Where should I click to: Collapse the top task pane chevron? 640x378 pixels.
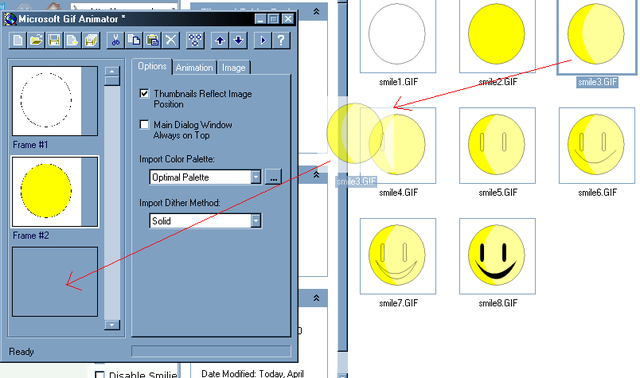(x=316, y=11)
